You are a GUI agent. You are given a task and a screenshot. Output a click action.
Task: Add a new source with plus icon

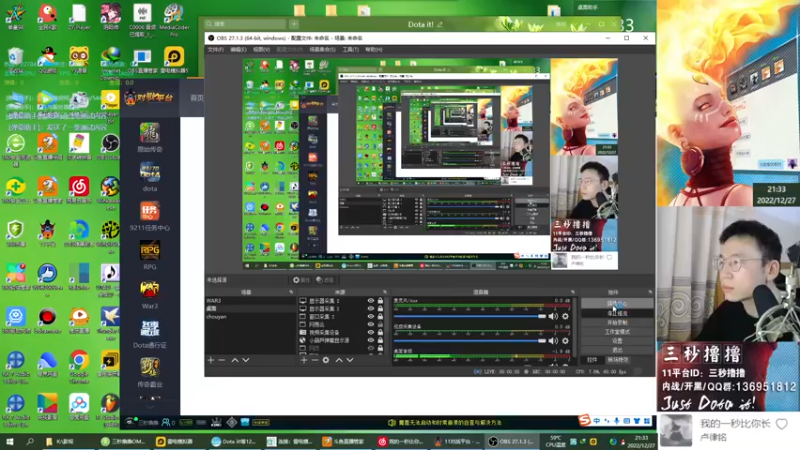pyautogui.click(x=304, y=360)
